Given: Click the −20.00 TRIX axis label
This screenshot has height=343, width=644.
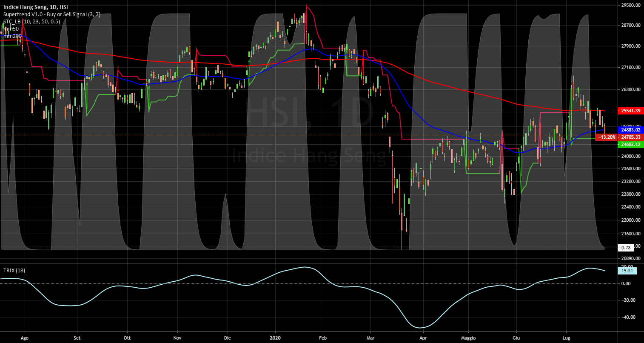Looking at the screenshot, I should 629,300.
